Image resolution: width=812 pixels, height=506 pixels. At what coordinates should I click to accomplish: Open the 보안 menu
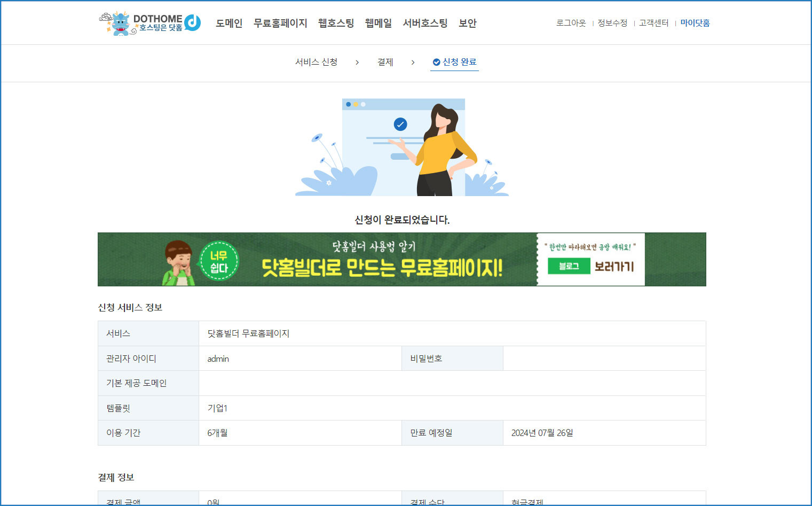pos(467,23)
